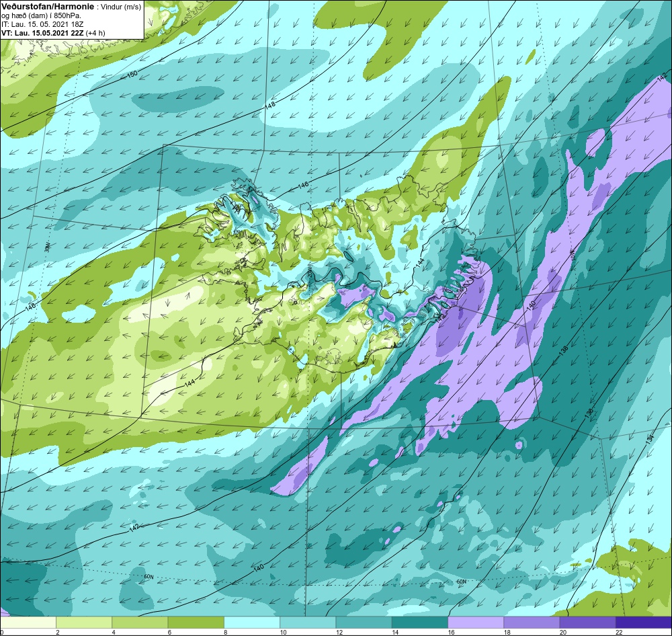Select the 8–10 m/s pale cyan legend swatch

pyautogui.click(x=252, y=622)
